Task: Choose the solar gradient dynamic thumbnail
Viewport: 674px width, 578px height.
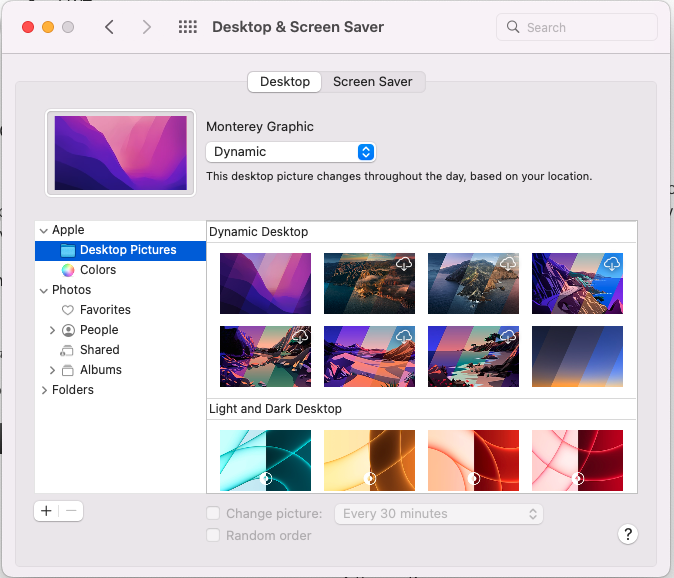Action: tap(577, 356)
